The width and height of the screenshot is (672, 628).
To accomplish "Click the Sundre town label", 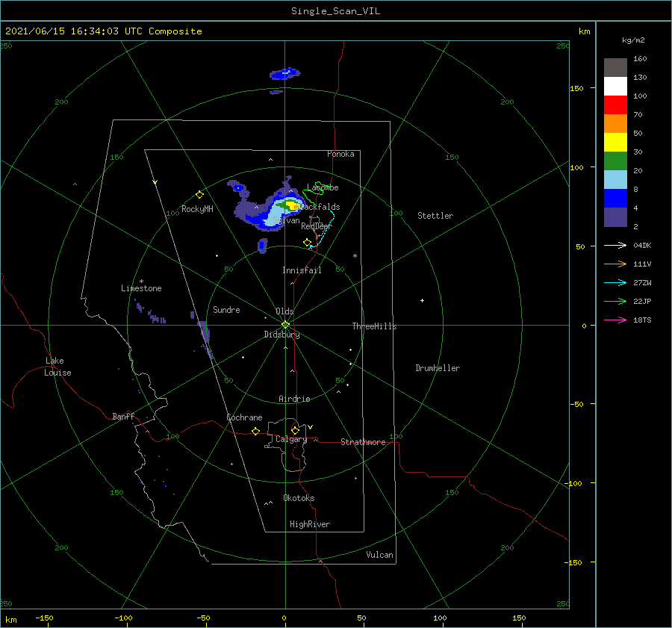I will (226, 310).
